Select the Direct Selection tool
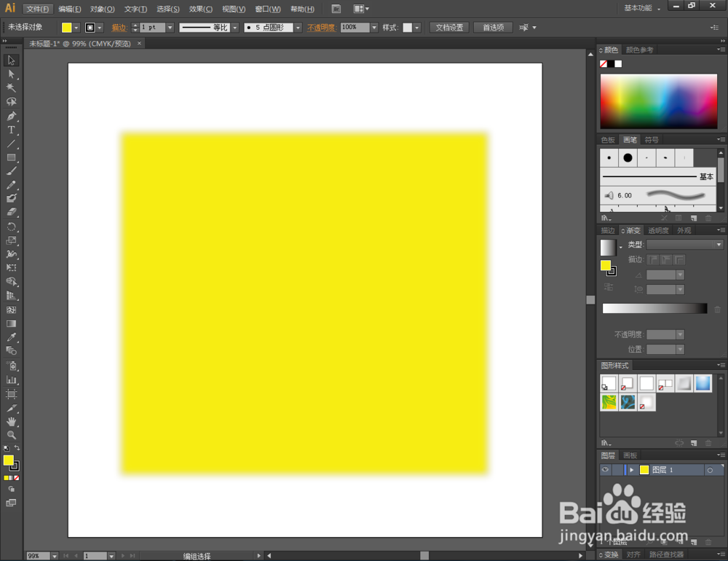 [x=11, y=74]
